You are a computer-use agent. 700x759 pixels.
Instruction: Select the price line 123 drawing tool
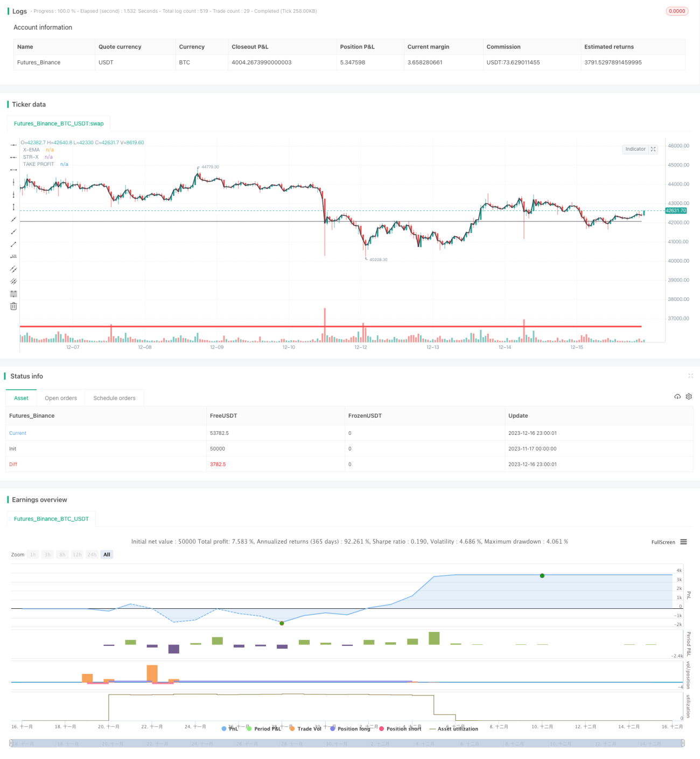point(13,257)
